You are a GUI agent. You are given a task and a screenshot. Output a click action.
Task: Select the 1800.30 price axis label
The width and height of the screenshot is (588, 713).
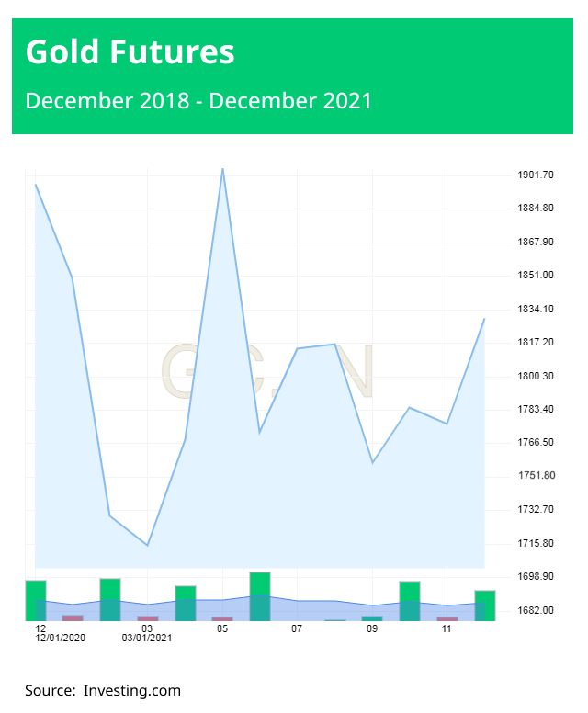click(536, 376)
